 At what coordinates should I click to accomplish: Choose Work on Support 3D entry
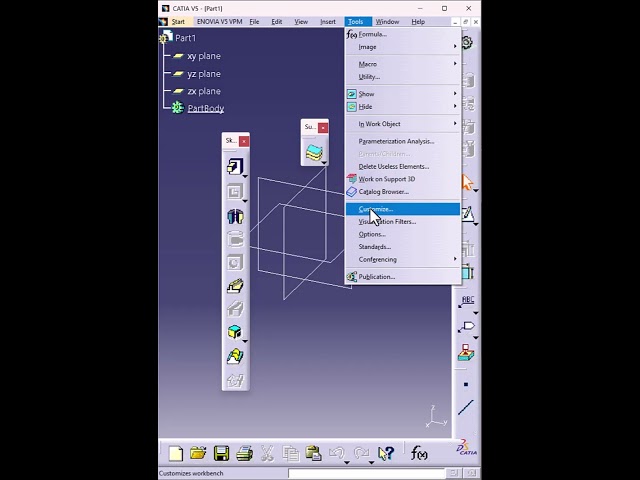[403, 179]
